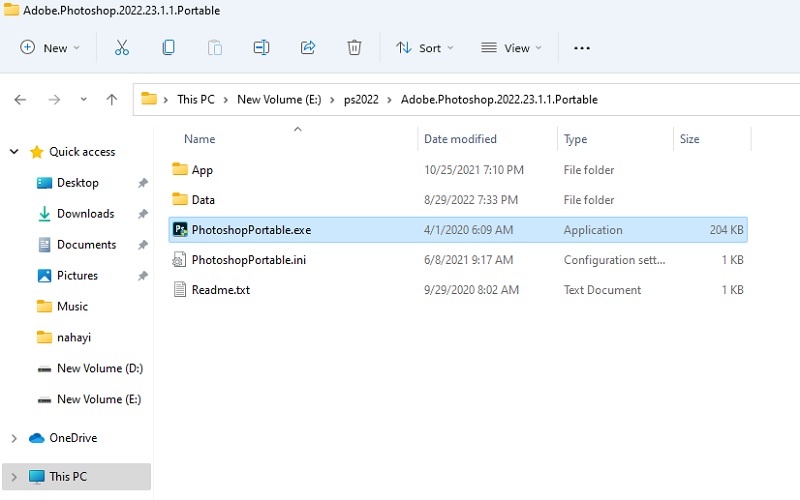Screen dimensions: 800x500
Task: Select ps2022 in the address breadcrumb
Action: [x=361, y=99]
